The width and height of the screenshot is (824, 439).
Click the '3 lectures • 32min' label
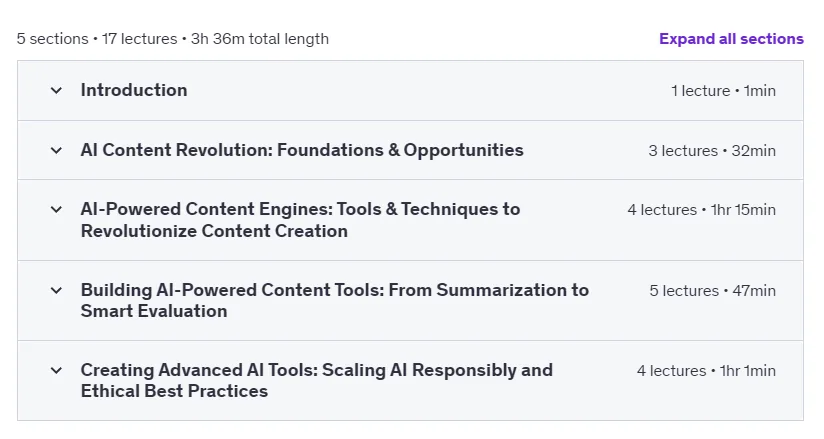click(712, 150)
